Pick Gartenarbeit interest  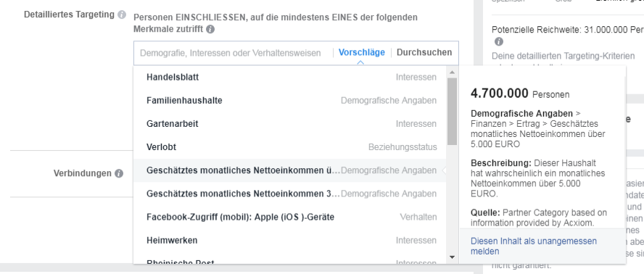(x=290, y=124)
